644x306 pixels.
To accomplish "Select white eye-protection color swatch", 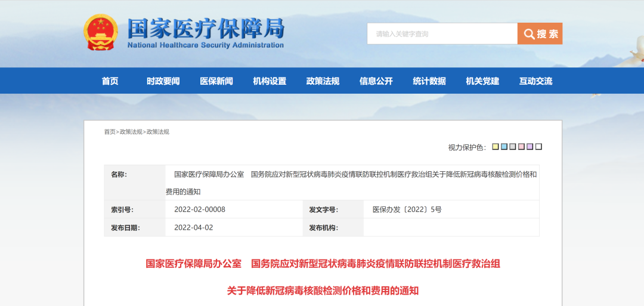I will [x=539, y=147].
